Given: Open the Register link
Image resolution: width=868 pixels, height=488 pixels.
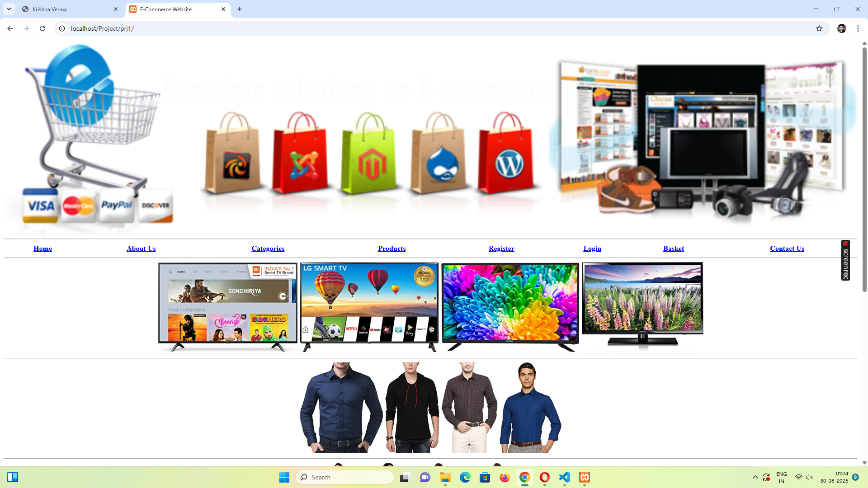Looking at the screenshot, I should coord(501,249).
